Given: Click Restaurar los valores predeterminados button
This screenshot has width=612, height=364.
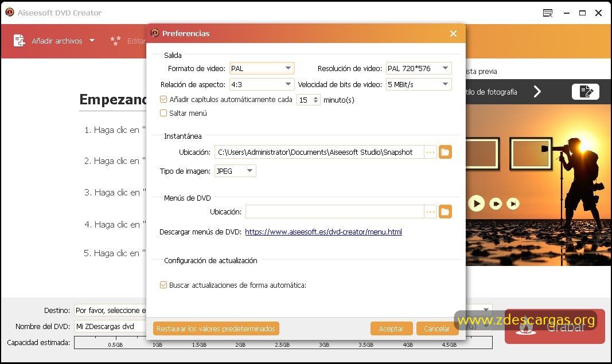Looking at the screenshot, I should 216,328.
